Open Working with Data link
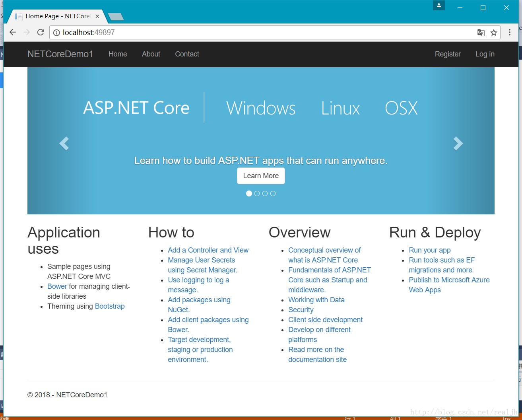 click(x=316, y=300)
